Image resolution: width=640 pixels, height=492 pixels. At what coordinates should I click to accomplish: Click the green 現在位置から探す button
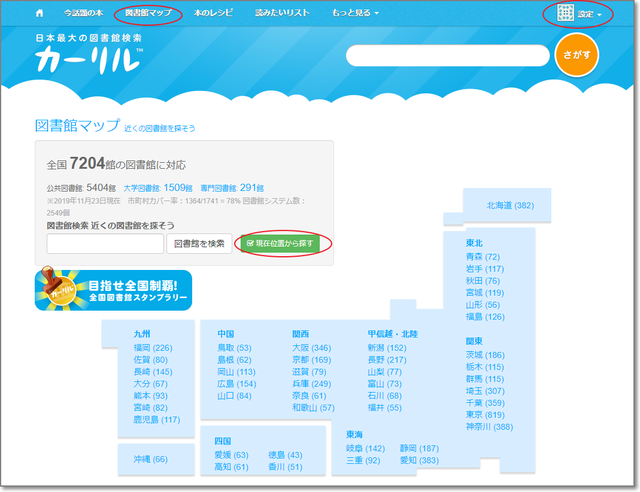(x=284, y=243)
